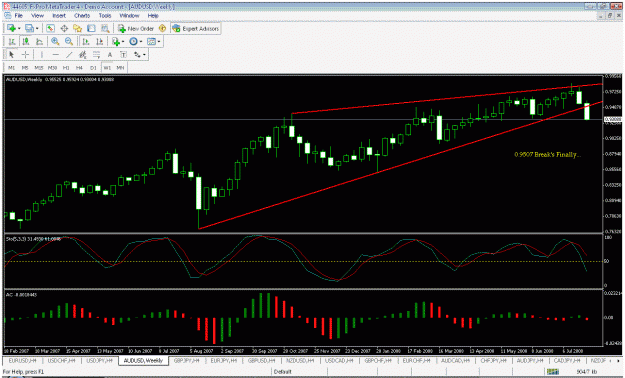Switch timeframe to M15

point(39,68)
